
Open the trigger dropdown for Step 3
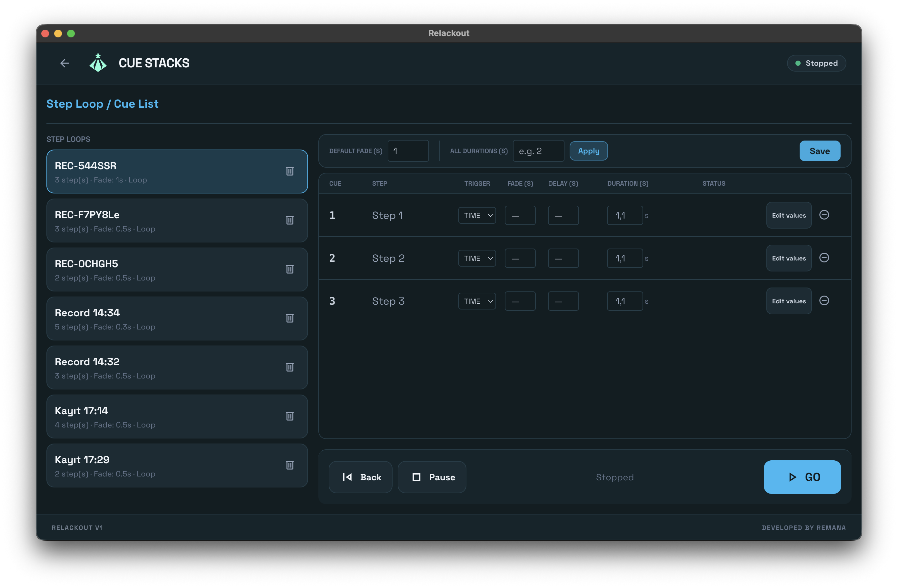click(x=477, y=301)
